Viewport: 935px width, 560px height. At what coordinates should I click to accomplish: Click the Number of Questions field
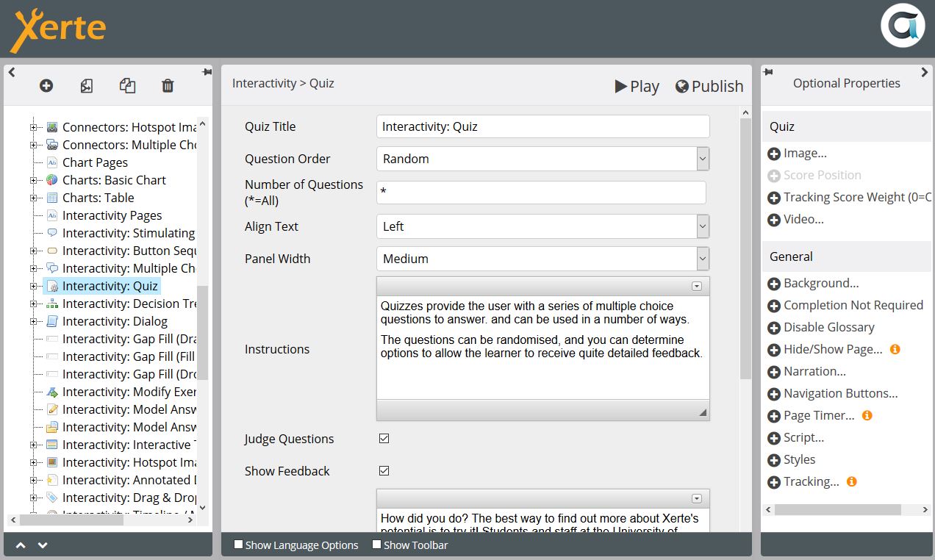pos(541,193)
